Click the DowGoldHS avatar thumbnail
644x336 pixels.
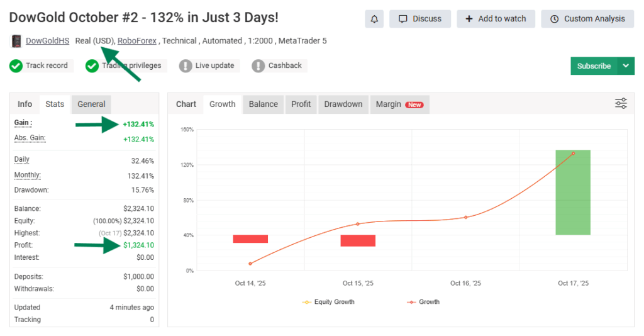16,42
